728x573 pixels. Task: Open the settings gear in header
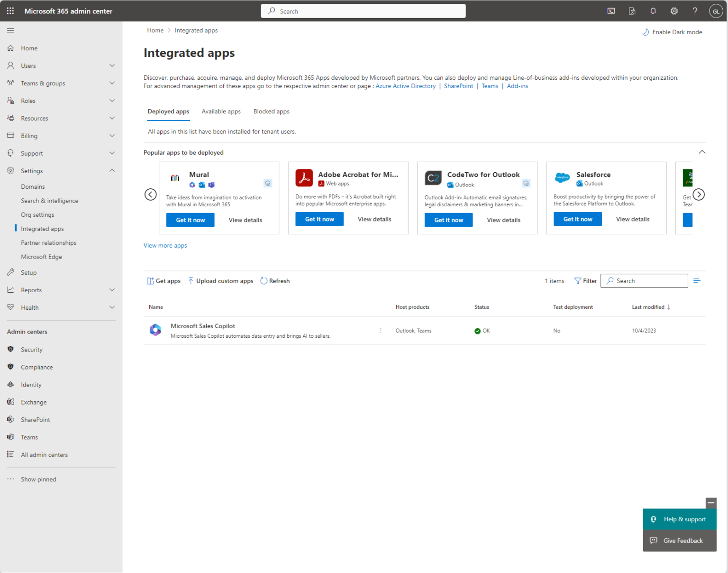674,11
